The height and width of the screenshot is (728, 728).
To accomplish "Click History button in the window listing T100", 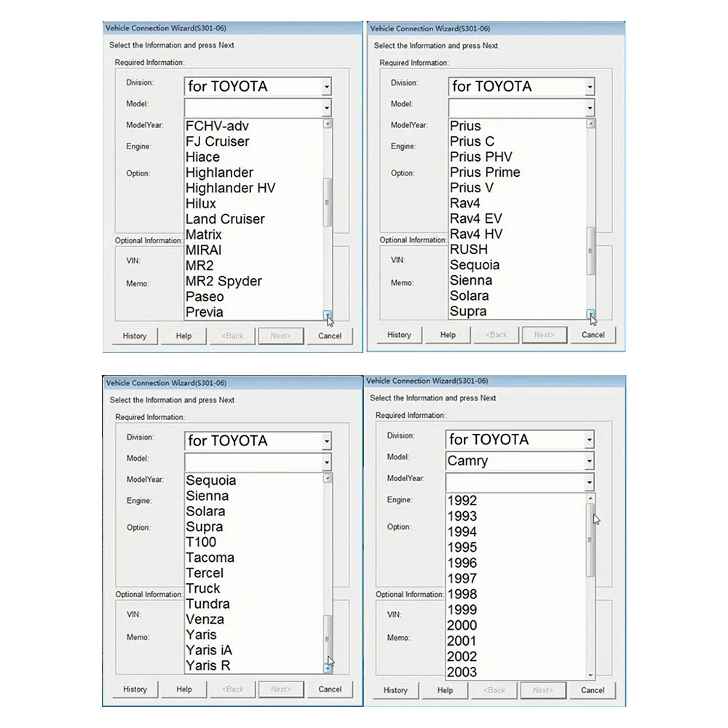I will [135, 689].
